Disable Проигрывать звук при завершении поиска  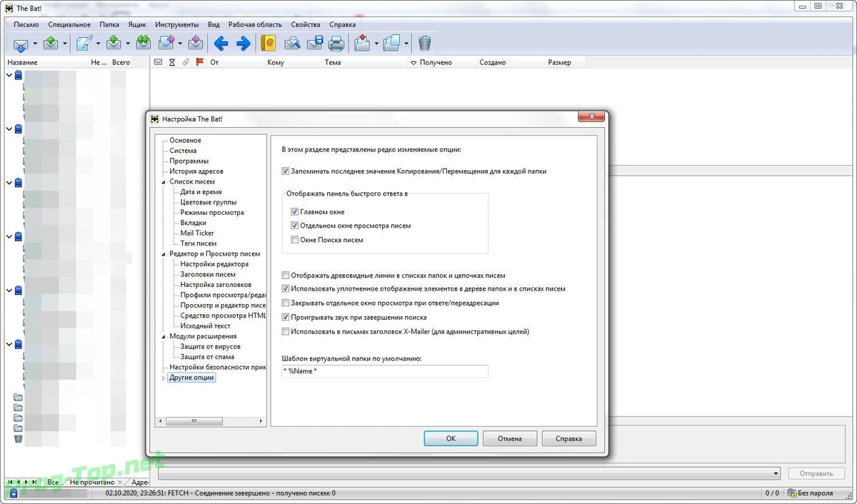tap(286, 318)
